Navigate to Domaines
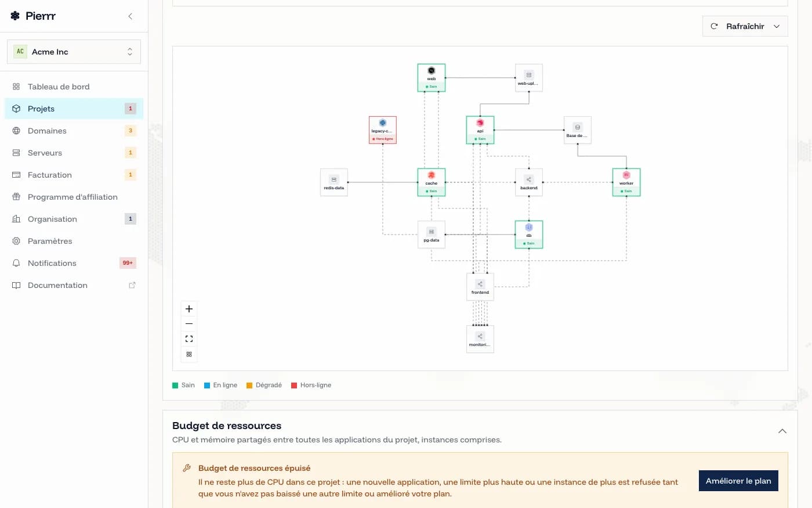 [x=74, y=131]
